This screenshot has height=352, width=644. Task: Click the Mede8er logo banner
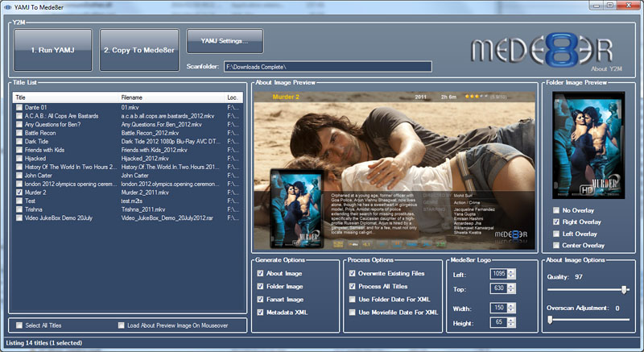[x=542, y=50]
